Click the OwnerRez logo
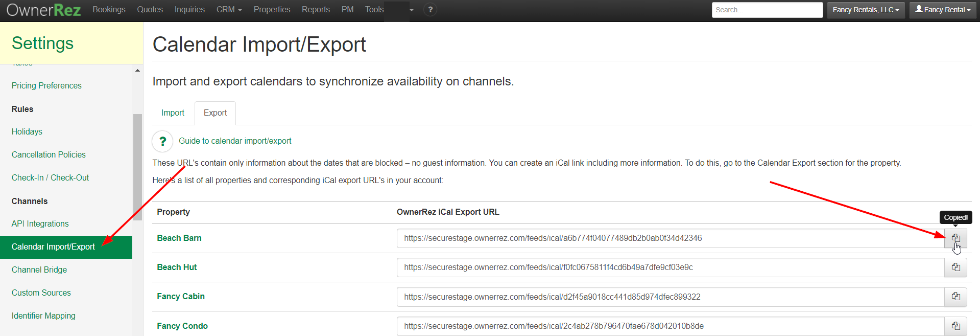Image resolution: width=980 pixels, height=336 pixels. [43, 10]
